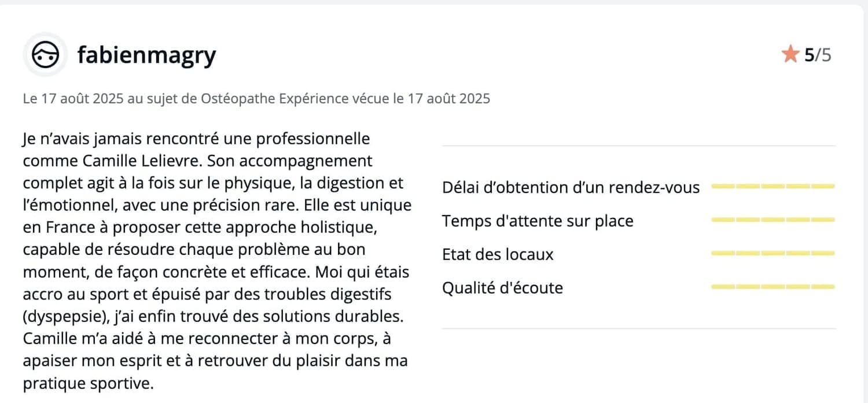Click the Etat des locaux rating bar
The image size is (868, 403).
773,253
